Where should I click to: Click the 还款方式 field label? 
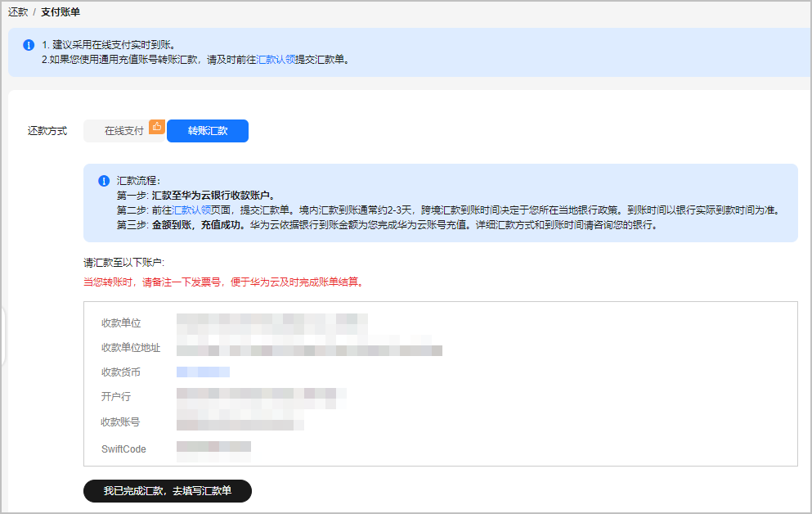[x=47, y=129]
